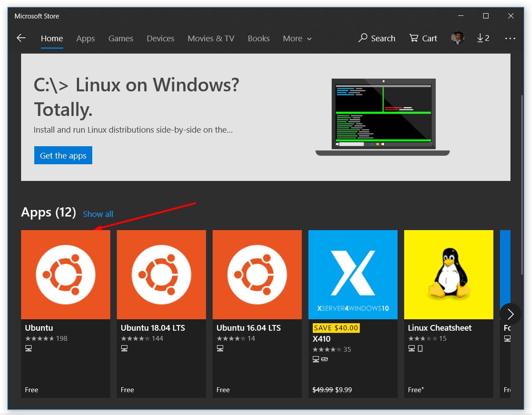Screen dimensions: 532x415
Task: Click the Free+ label on Linux Cheatsheet
Action: [416, 390]
